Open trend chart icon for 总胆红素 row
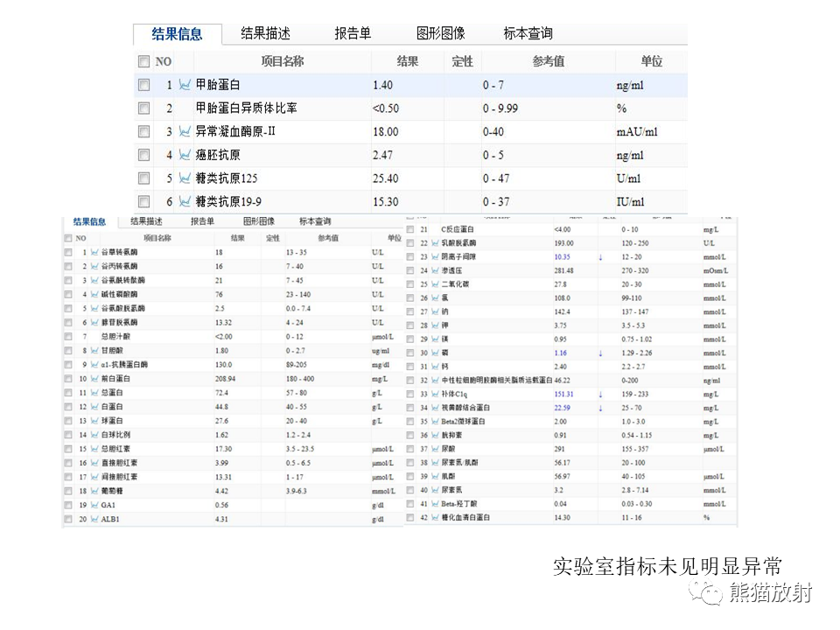840x630 pixels. pyautogui.click(x=94, y=448)
